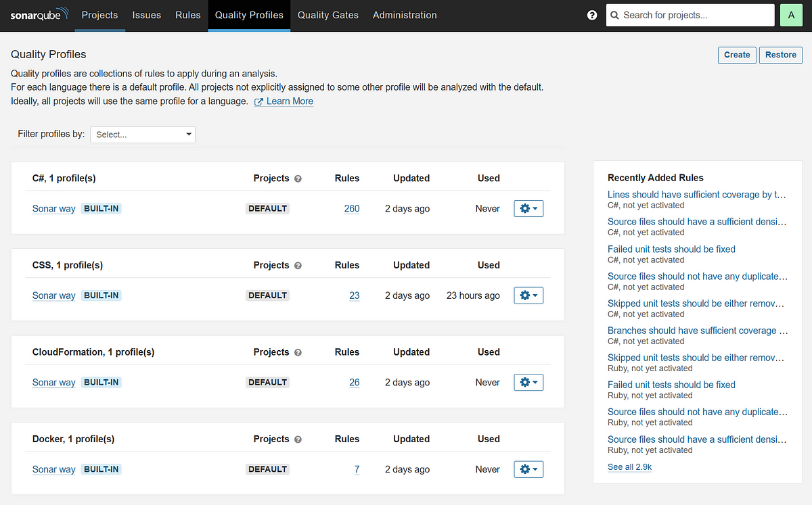The image size is (812, 505).
Task: Open the settings gear for the CSS profile
Action: pyautogui.click(x=528, y=295)
